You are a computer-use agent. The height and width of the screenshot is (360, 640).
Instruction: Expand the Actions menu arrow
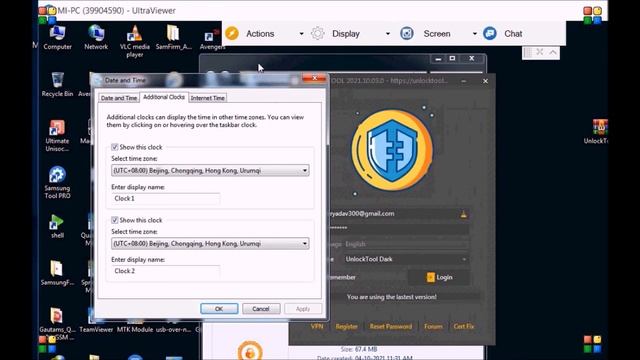tap(301, 34)
